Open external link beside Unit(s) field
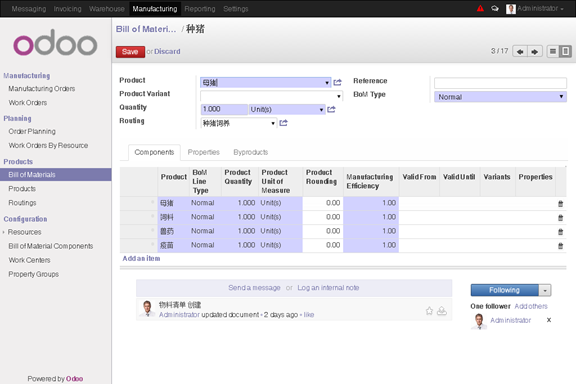Viewport: 576px width, 384px height. (331, 110)
